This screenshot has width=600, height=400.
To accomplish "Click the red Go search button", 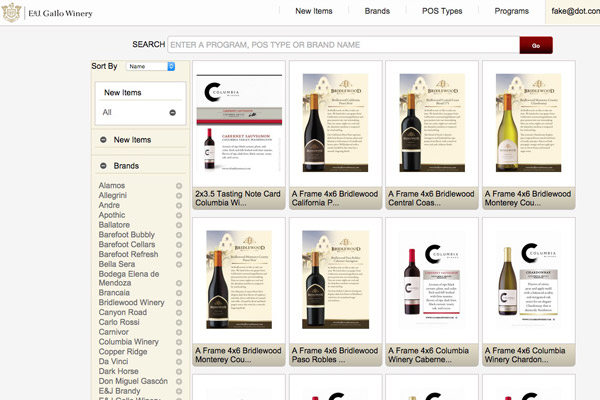I will pos(536,45).
